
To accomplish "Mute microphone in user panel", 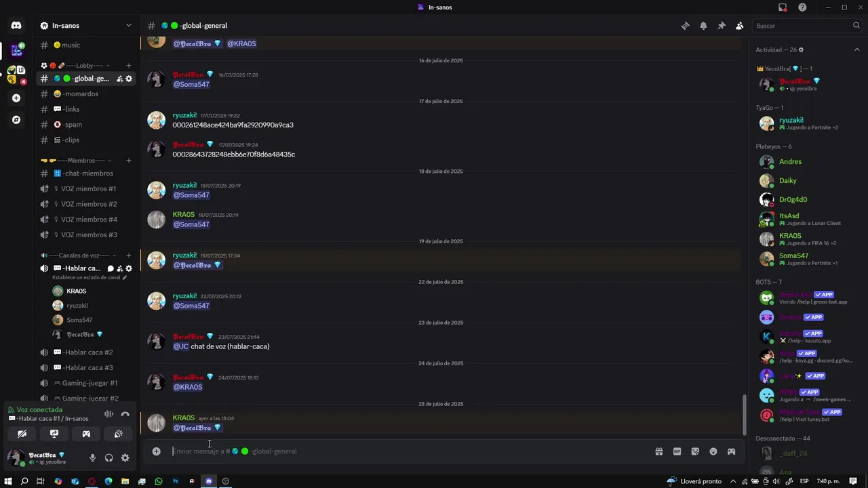I will pyautogui.click(x=93, y=458).
